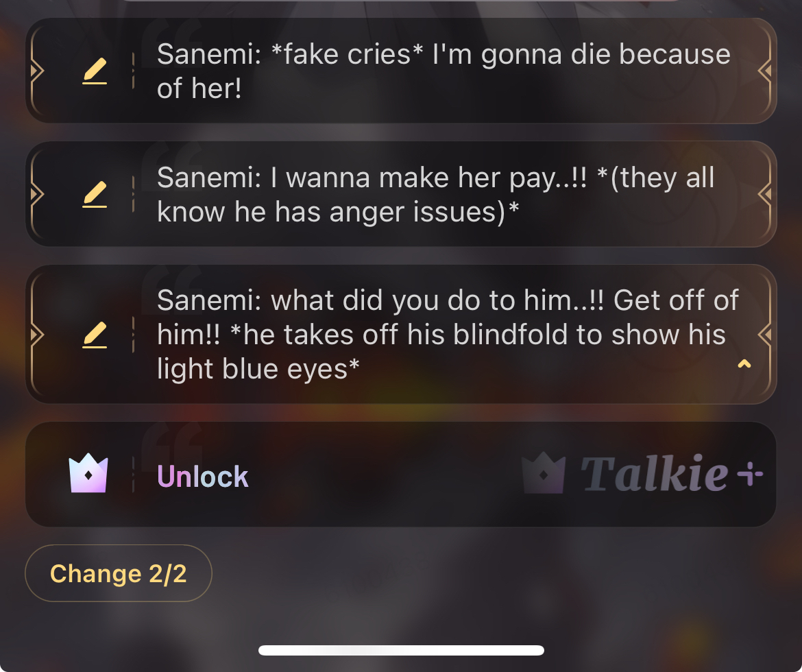Edit the "fake cries" suggested reply with pencil icon
802x672 pixels.
95,71
